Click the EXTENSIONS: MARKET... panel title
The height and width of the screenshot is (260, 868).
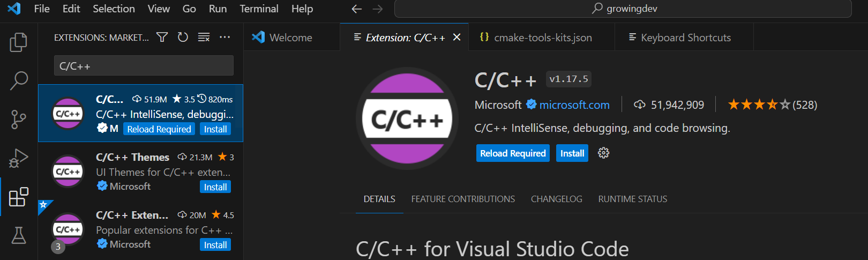(x=101, y=37)
